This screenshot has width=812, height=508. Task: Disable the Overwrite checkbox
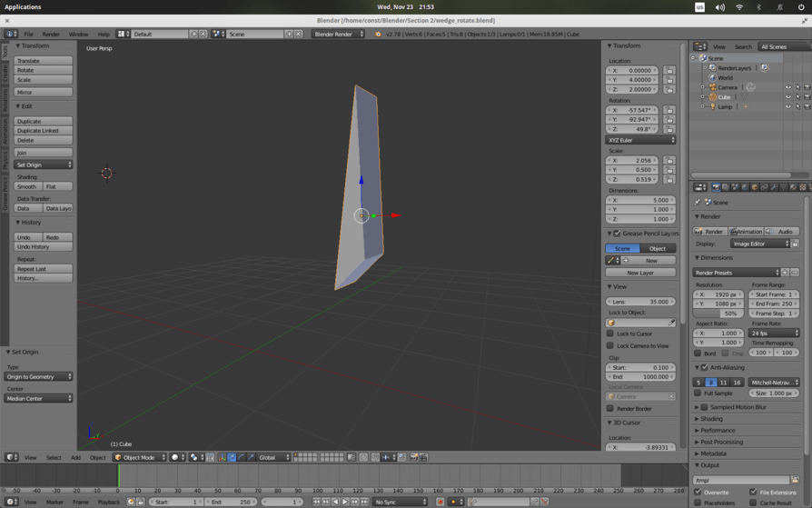pos(698,493)
